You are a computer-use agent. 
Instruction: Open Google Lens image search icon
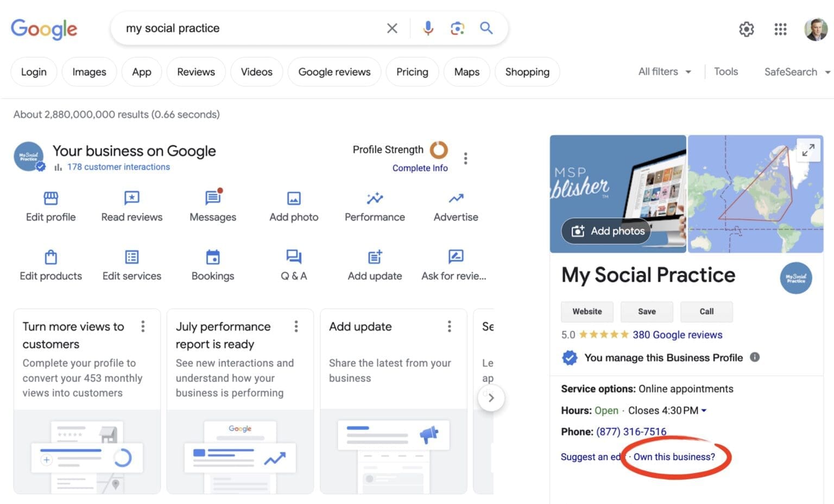(457, 28)
